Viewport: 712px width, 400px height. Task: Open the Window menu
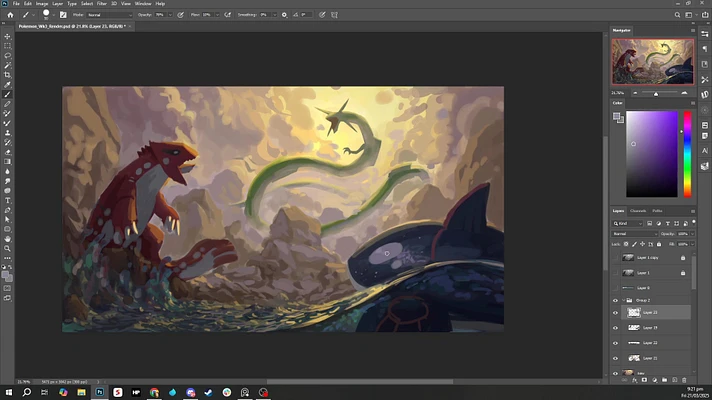pyautogui.click(x=143, y=4)
